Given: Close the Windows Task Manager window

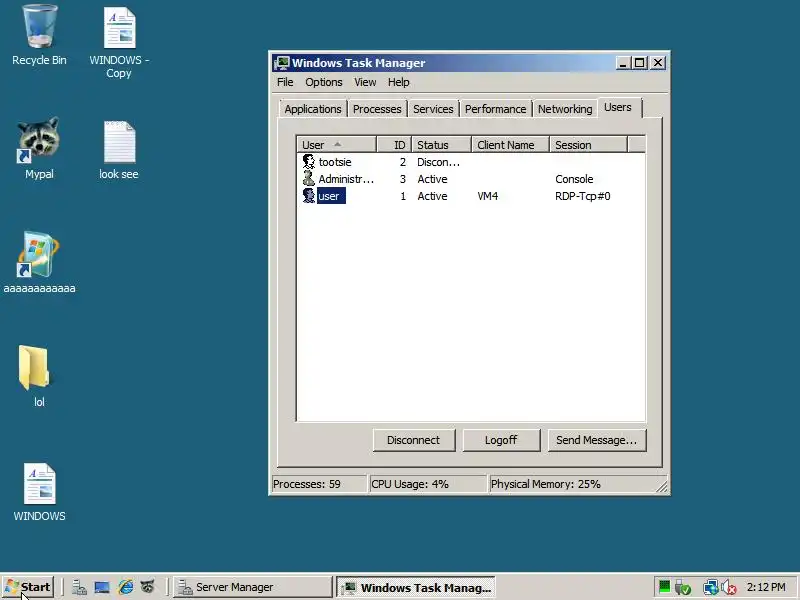Looking at the screenshot, I should tap(658, 63).
